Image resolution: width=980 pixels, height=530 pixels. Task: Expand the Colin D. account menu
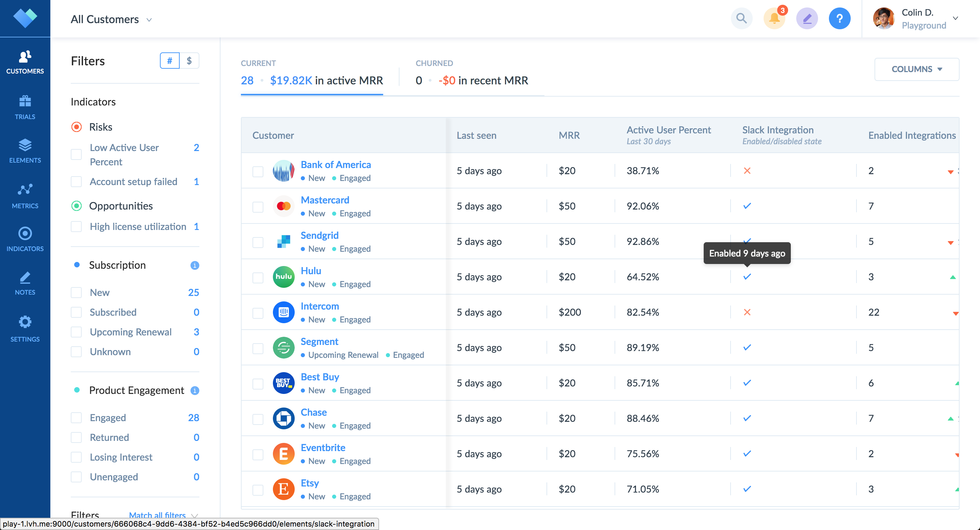[x=955, y=18]
